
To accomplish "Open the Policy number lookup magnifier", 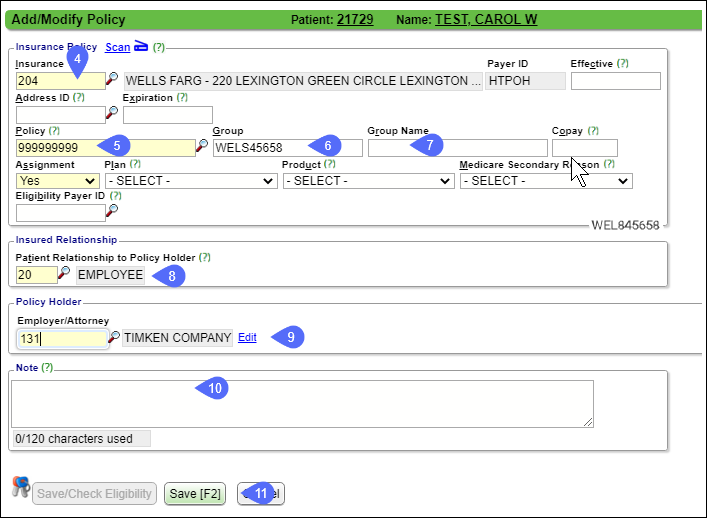I will [202, 147].
